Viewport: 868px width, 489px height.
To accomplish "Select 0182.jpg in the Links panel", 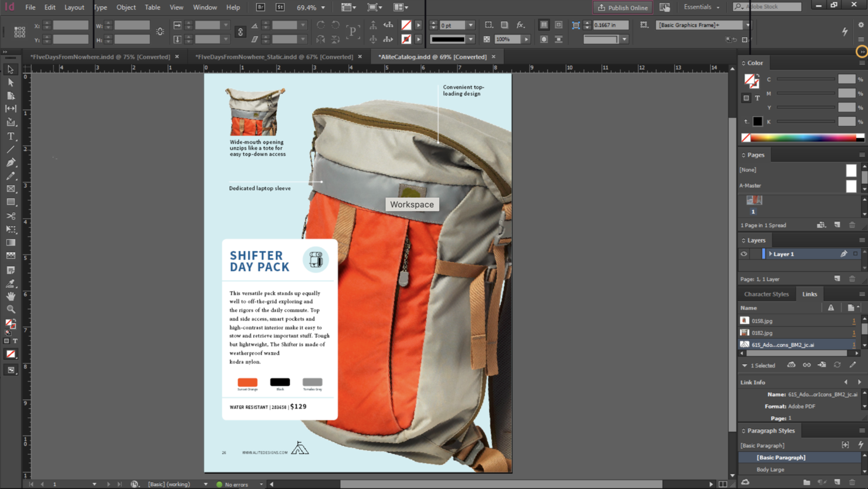I will pos(762,332).
